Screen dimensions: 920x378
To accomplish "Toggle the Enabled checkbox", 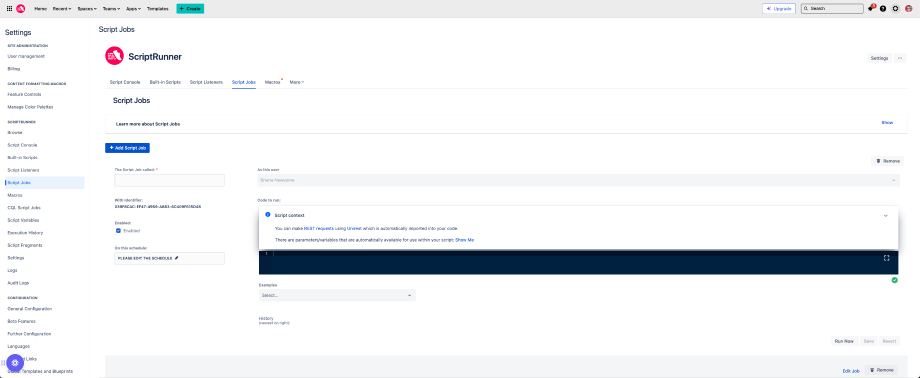I will pos(118,231).
